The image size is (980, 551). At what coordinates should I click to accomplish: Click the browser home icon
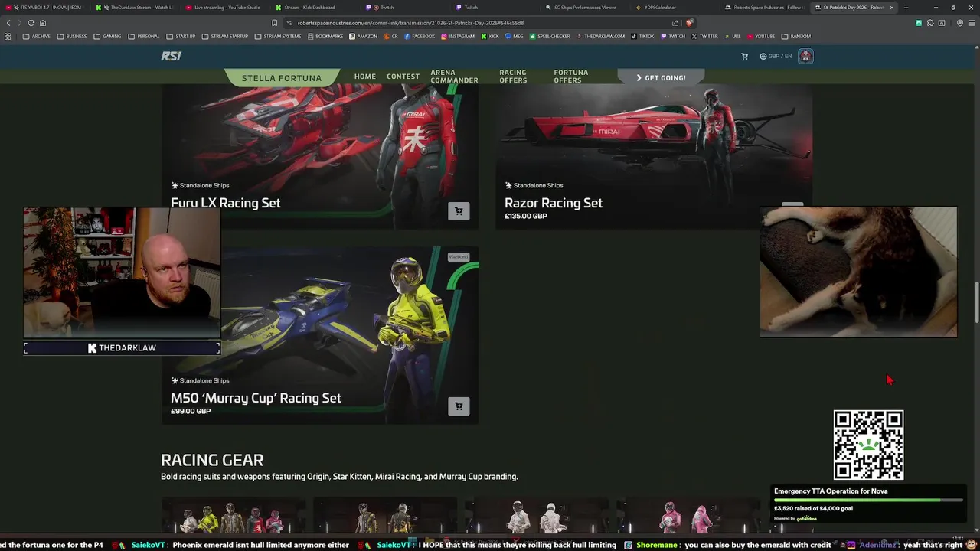(43, 23)
